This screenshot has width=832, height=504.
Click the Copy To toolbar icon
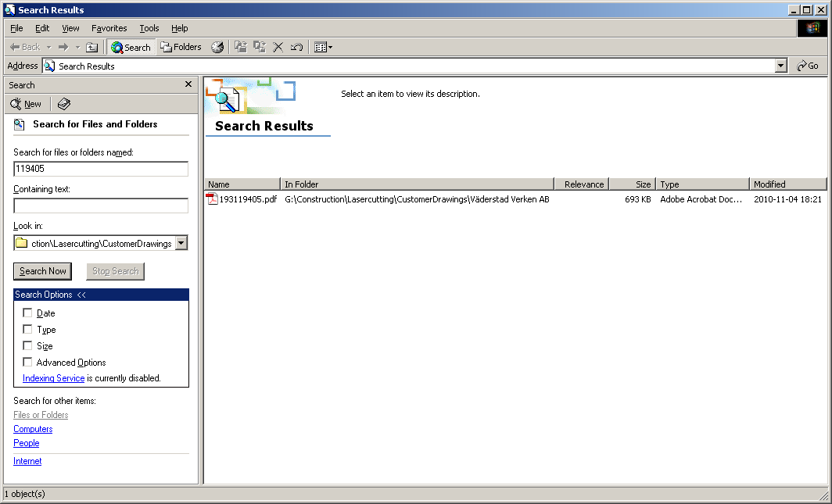click(260, 48)
